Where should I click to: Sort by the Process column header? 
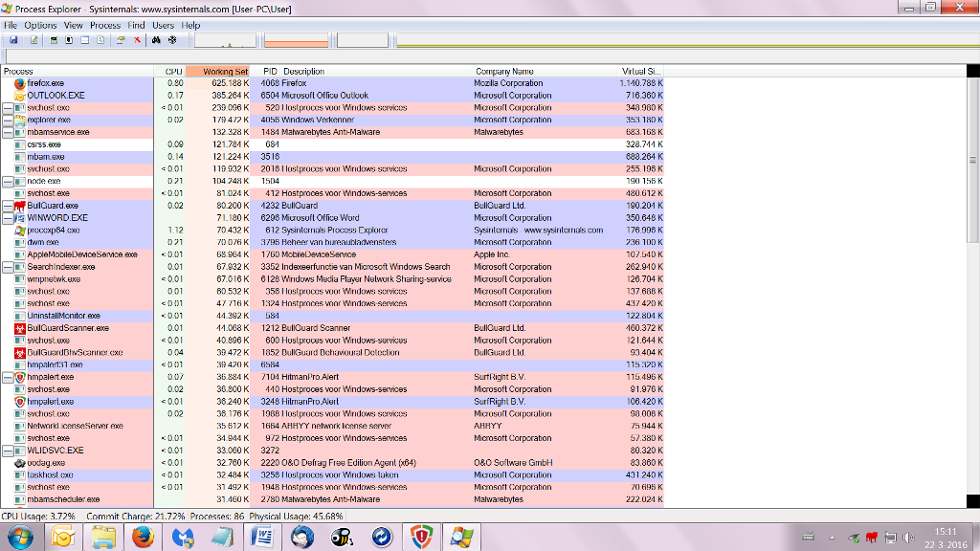click(77, 71)
